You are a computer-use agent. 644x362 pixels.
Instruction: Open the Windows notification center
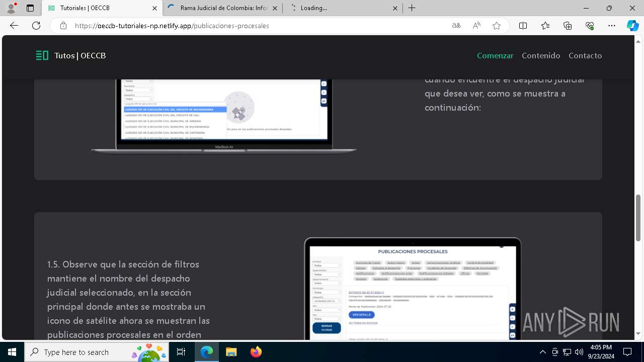627,352
